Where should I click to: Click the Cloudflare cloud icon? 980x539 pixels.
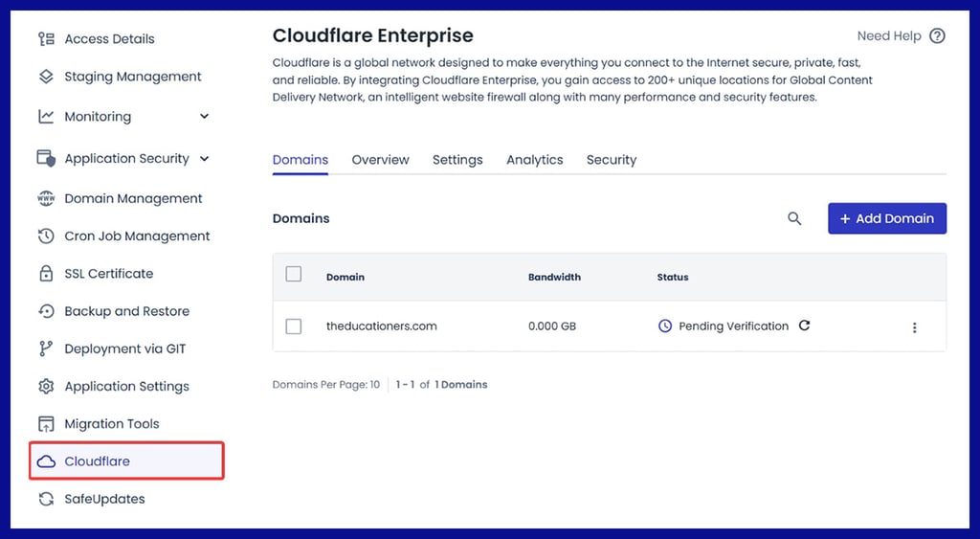[x=46, y=461]
